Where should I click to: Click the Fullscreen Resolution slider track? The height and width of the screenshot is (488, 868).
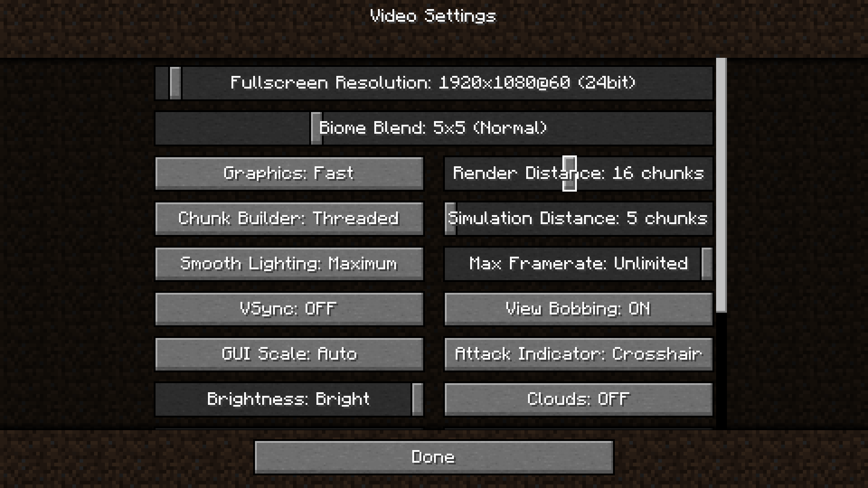point(434,83)
